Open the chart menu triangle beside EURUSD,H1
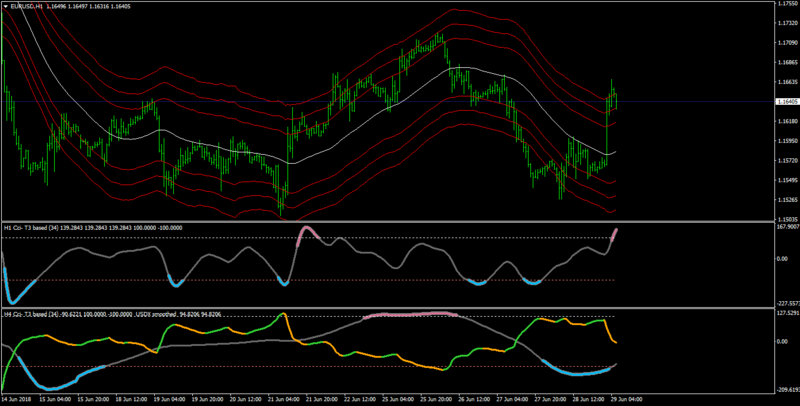 pos(5,7)
